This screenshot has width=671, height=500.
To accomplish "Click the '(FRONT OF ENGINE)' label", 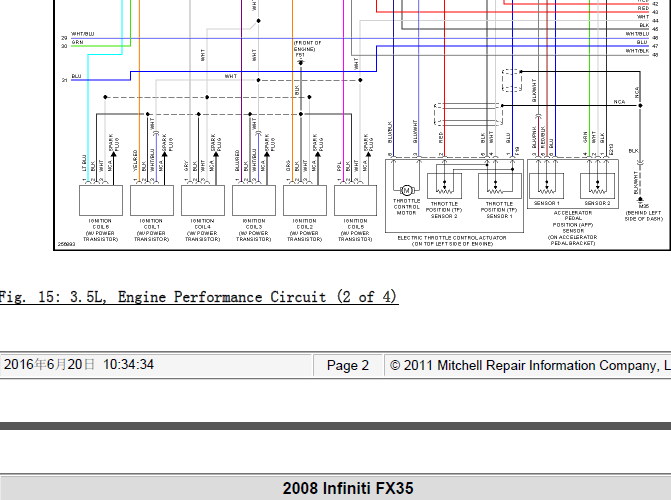I will (x=307, y=46).
